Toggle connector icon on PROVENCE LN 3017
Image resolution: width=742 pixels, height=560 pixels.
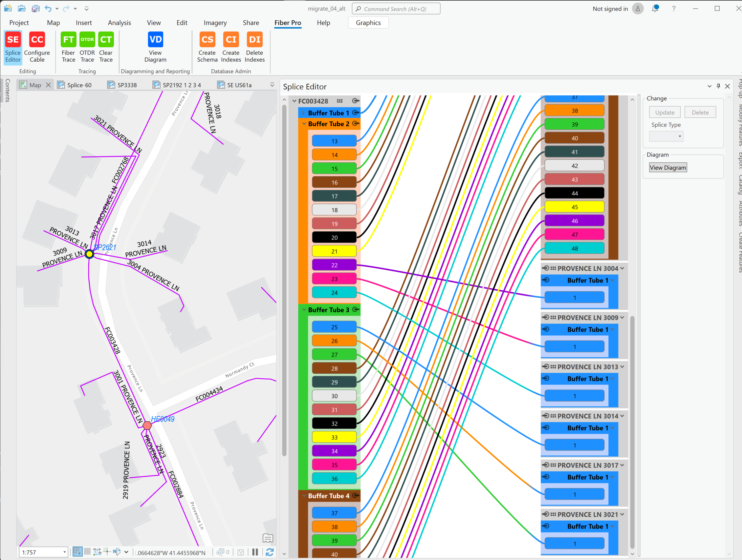point(545,465)
